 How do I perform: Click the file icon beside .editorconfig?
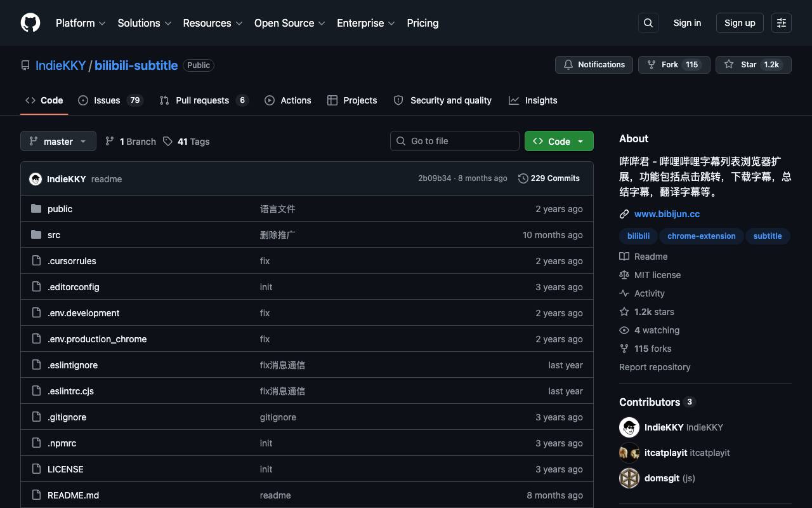click(x=36, y=287)
